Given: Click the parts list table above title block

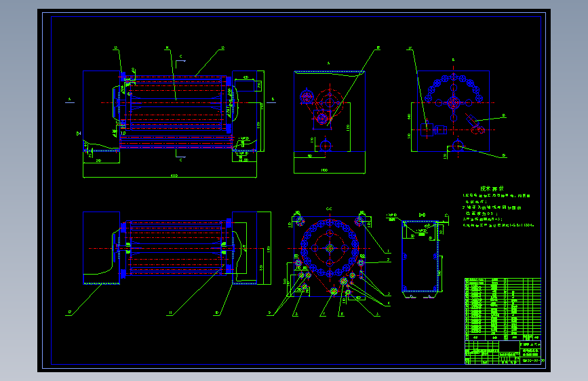Looking at the screenshot, I should (503, 309).
